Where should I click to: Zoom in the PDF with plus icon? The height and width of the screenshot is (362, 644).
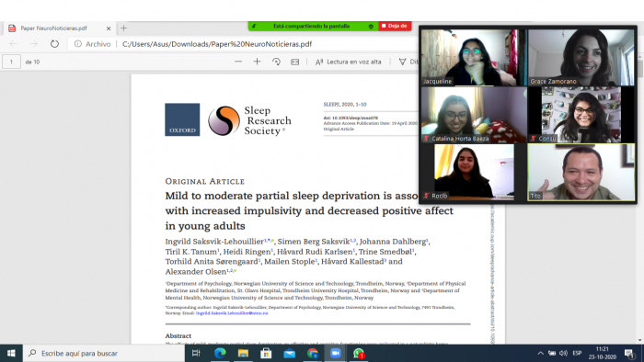pyautogui.click(x=257, y=62)
